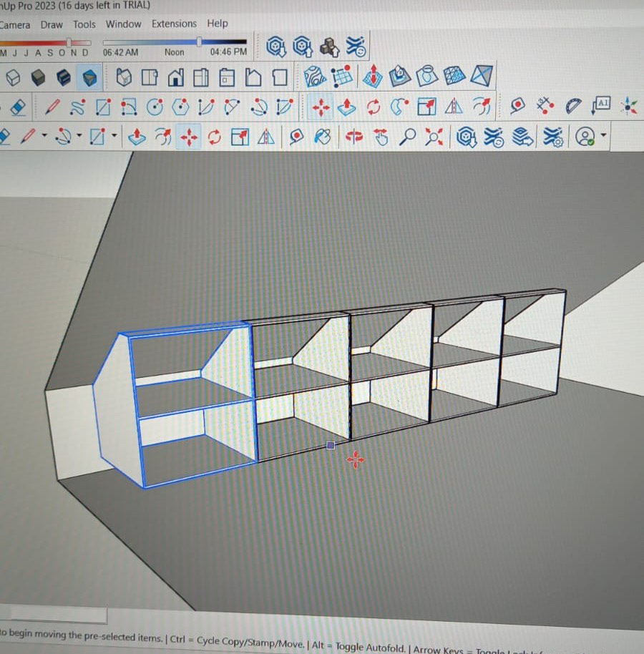Open Extension Manager gear icon

[553, 137]
